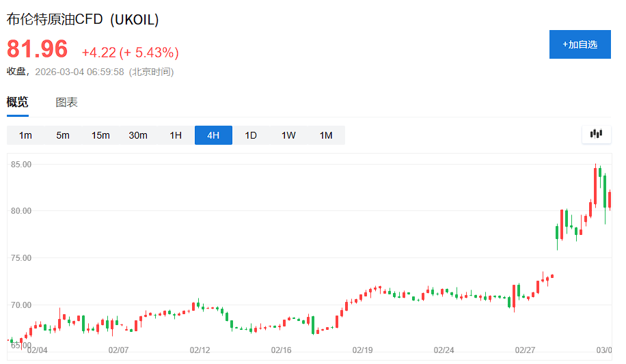Change the chart to 1D daily view

click(x=251, y=135)
